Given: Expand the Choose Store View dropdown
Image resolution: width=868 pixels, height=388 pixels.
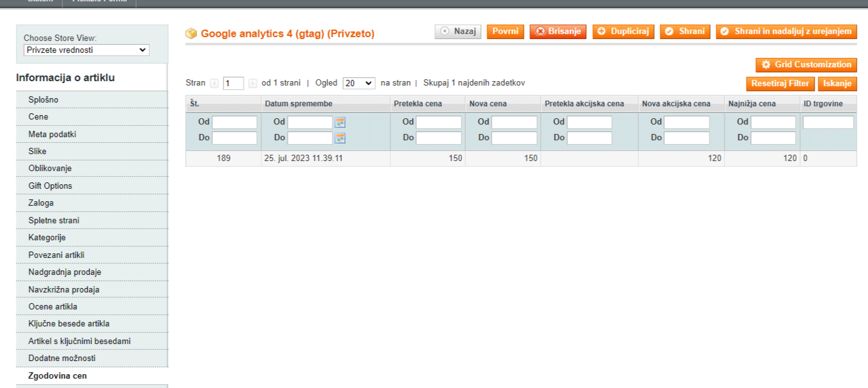Looking at the screenshot, I should pyautogui.click(x=86, y=50).
